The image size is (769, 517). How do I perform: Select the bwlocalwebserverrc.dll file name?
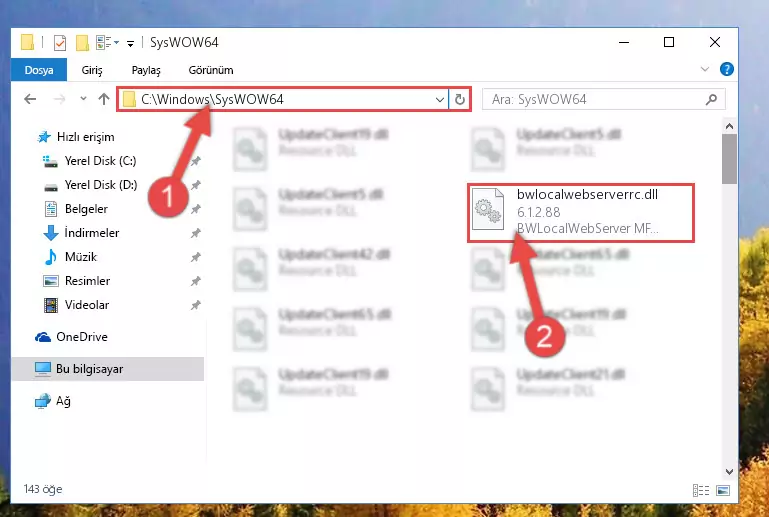pos(587,195)
